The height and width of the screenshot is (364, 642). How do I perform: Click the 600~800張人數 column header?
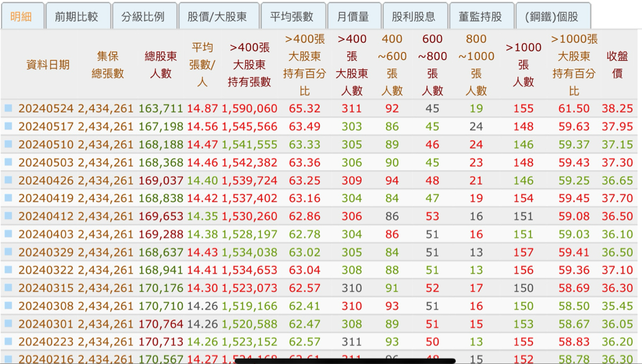pyautogui.click(x=432, y=65)
